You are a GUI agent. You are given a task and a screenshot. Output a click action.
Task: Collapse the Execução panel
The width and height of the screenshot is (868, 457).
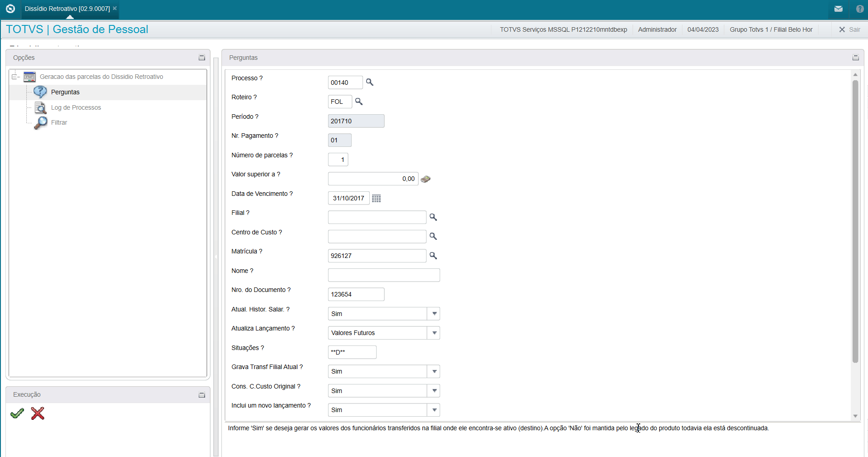coord(202,395)
